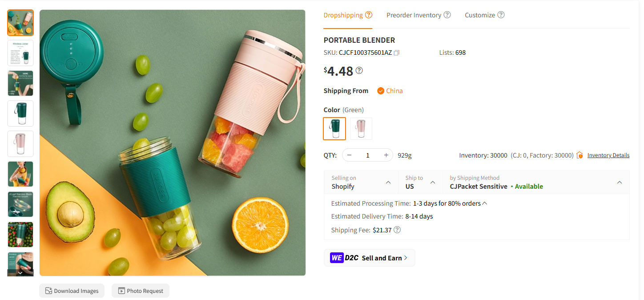Copy the SKU using the copy icon
The image size is (644, 300).
[x=396, y=53]
